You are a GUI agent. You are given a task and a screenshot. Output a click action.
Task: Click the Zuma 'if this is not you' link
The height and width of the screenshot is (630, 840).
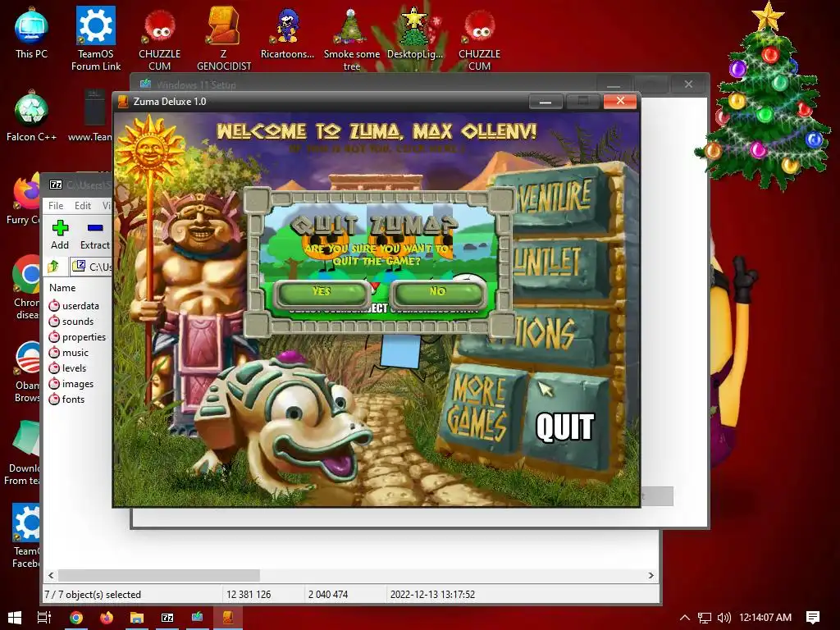(x=376, y=148)
